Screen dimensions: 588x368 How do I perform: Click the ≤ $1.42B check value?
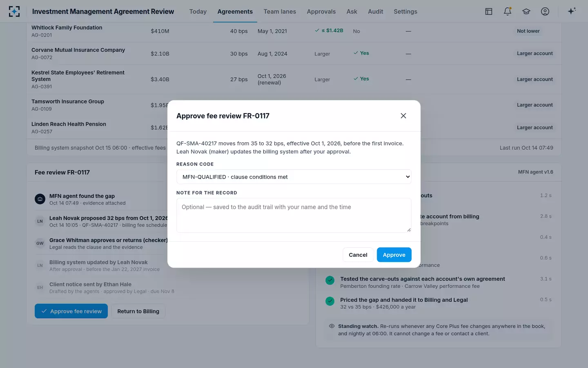coord(329,31)
